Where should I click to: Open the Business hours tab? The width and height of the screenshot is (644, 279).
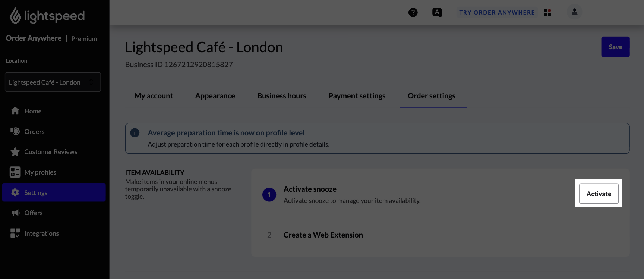[x=281, y=96]
